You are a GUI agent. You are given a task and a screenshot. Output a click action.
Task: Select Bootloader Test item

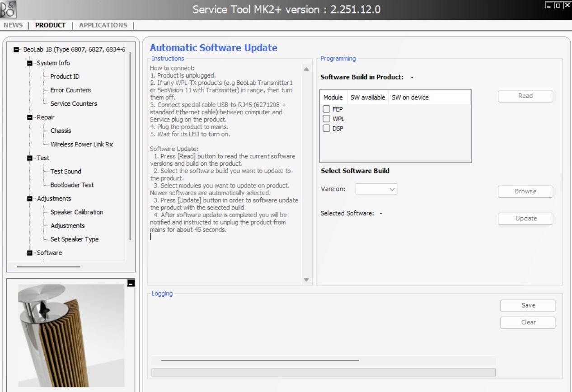pyautogui.click(x=72, y=185)
